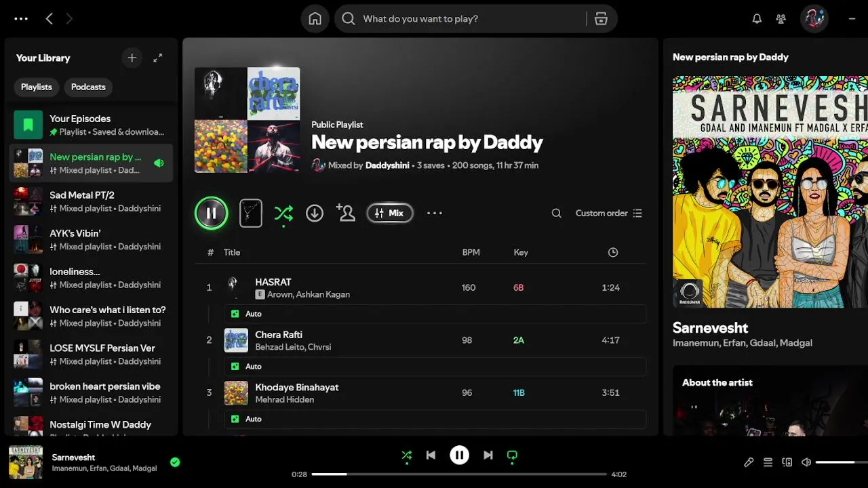Click the now-playing Sarnevesht cover thumbnail
This screenshot has width=868, height=488.
pyautogui.click(x=26, y=462)
